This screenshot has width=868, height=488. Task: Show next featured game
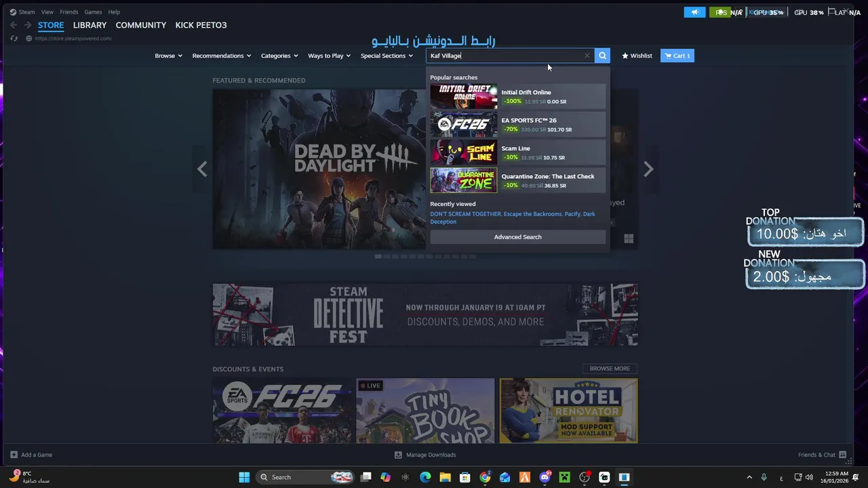pyautogui.click(x=648, y=169)
